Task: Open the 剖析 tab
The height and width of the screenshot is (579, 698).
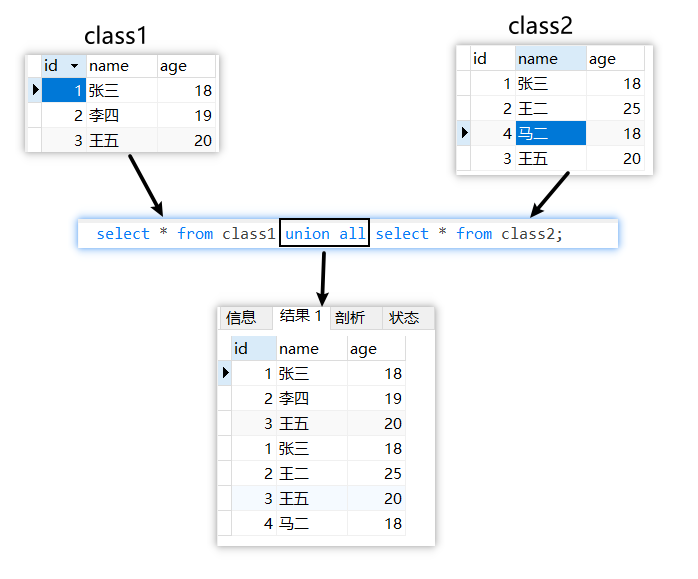Action: pyautogui.click(x=356, y=318)
